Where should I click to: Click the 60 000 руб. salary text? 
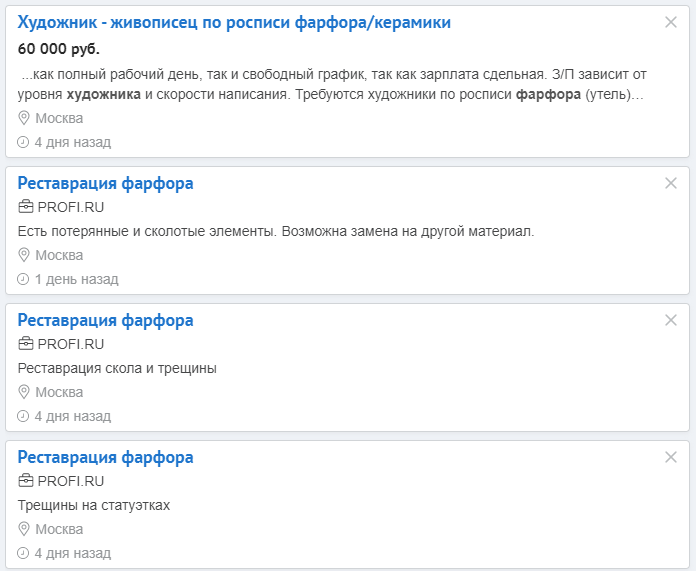pos(59,49)
